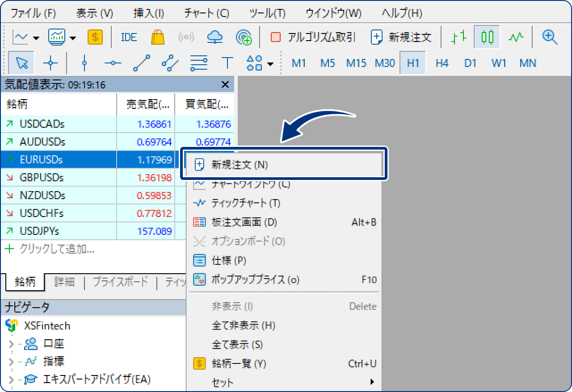Screen dimensions: 572x392
Task: Open the profiles dropdown arrow
Action: pyautogui.click(x=73, y=38)
